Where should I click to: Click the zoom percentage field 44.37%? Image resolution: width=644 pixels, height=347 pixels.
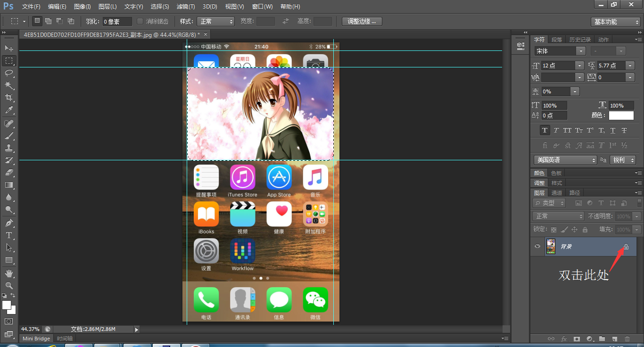click(x=30, y=329)
